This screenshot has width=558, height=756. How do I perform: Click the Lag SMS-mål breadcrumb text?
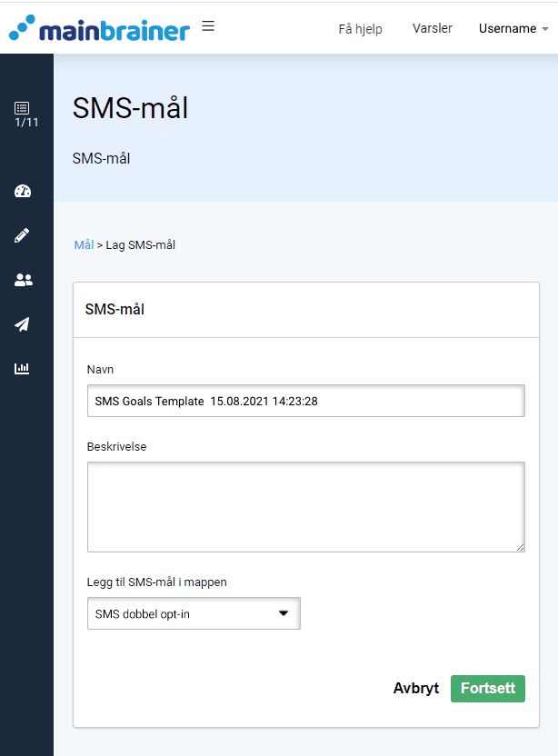[x=140, y=245]
